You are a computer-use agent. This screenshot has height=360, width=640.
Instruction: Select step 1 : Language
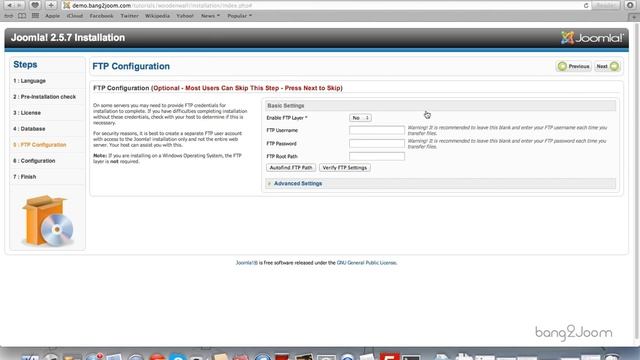click(x=29, y=81)
